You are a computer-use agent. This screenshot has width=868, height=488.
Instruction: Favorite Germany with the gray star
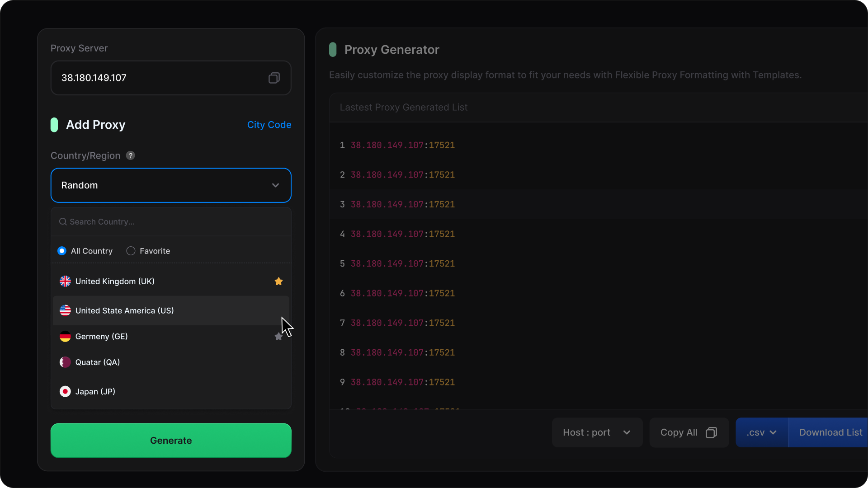[278, 337]
